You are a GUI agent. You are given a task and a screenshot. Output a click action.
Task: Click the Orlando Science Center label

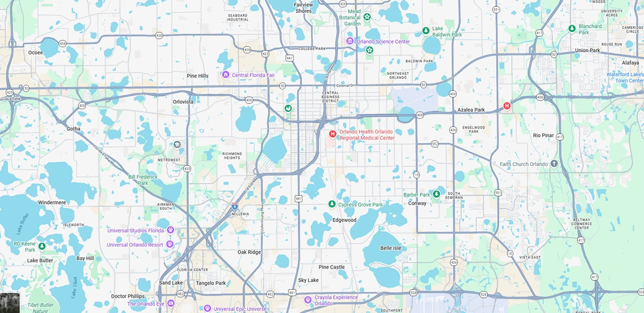(383, 42)
